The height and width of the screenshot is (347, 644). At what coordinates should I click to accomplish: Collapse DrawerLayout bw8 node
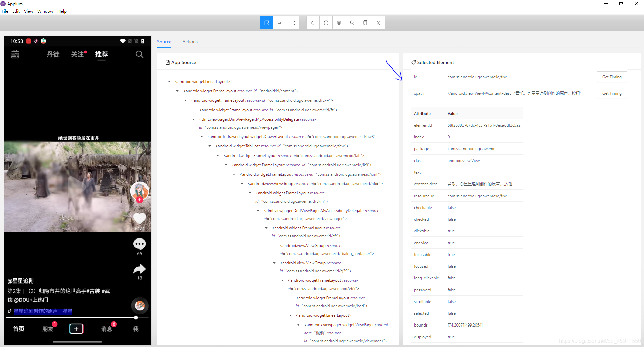202,137
